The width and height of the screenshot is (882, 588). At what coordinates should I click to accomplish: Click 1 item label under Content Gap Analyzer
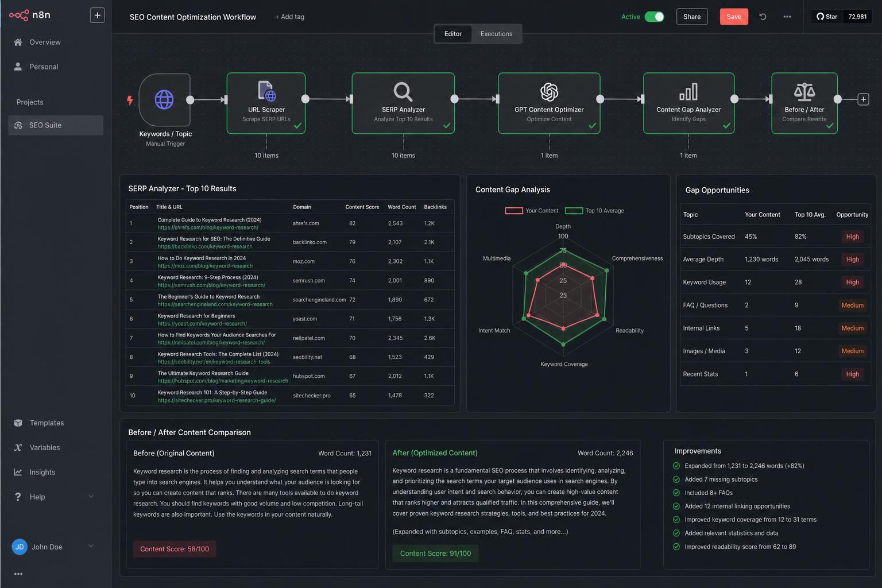(688, 156)
